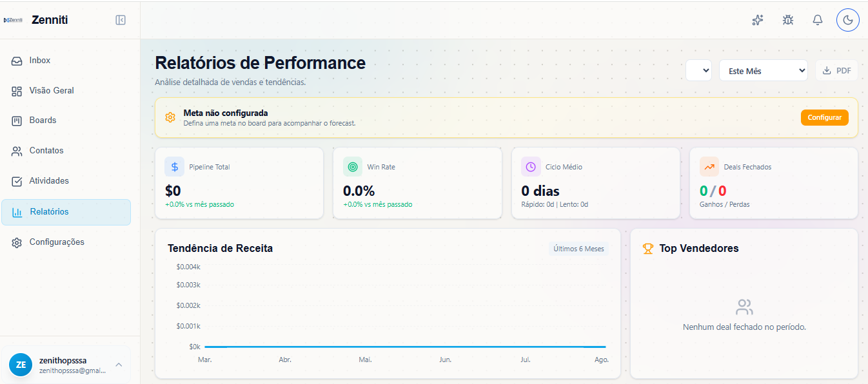The image size is (868, 384).
Task: Click the Últimos 6 Meses badge
Action: coord(578,249)
